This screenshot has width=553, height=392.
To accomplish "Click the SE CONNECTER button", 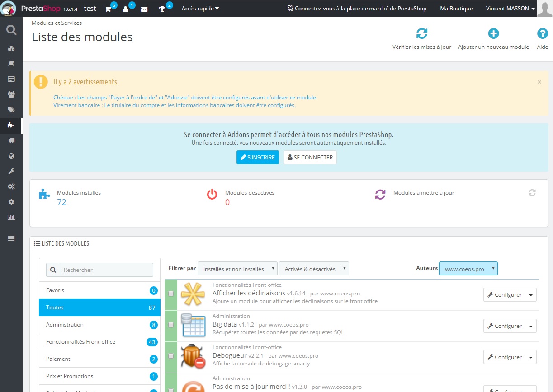I will click(310, 158).
